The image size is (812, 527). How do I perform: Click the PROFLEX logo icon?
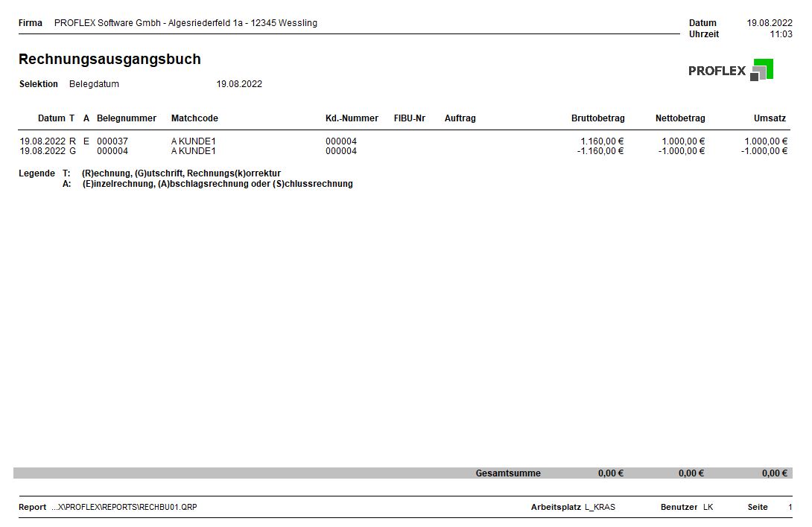[761, 70]
